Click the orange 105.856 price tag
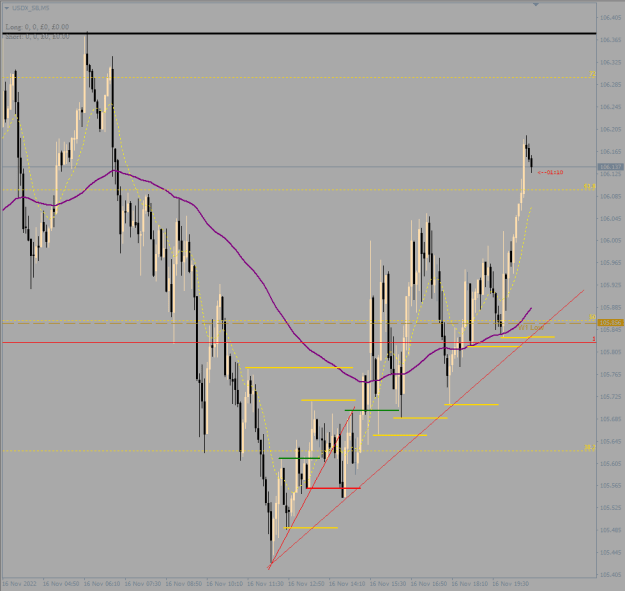625x591 pixels. click(x=611, y=322)
